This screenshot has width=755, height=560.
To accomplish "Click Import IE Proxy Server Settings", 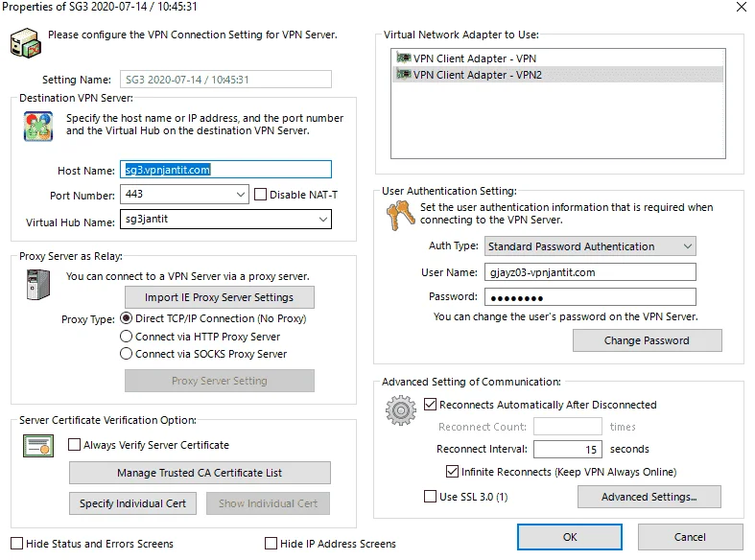I will tap(219, 297).
